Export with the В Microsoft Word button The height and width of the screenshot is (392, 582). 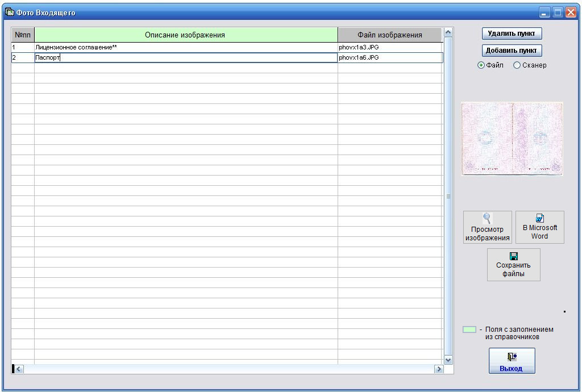click(540, 227)
